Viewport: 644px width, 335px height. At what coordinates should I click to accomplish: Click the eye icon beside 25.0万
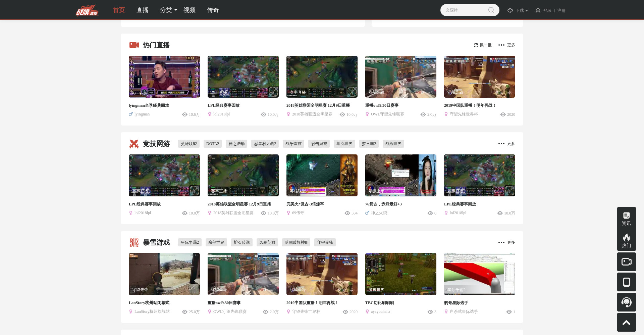(x=184, y=312)
